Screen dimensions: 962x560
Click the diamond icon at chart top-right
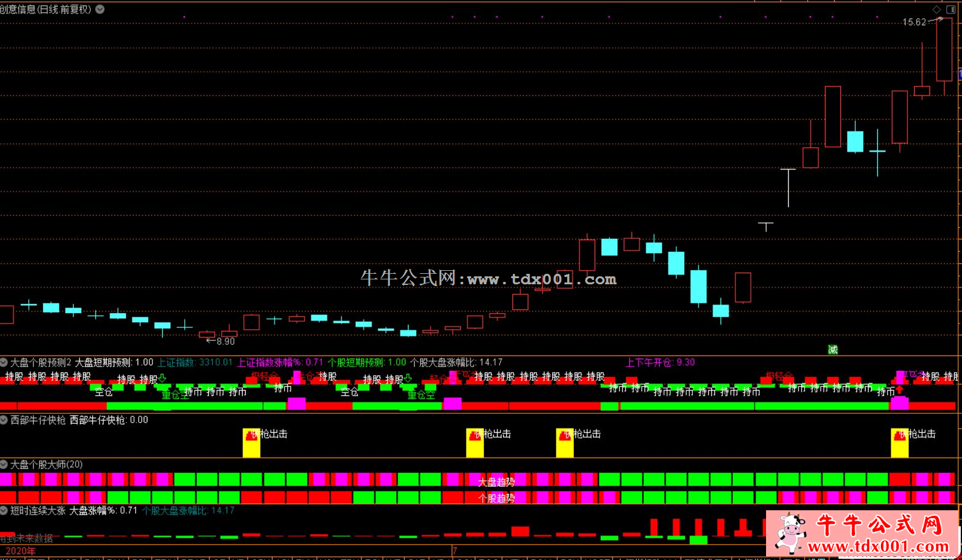936,10
